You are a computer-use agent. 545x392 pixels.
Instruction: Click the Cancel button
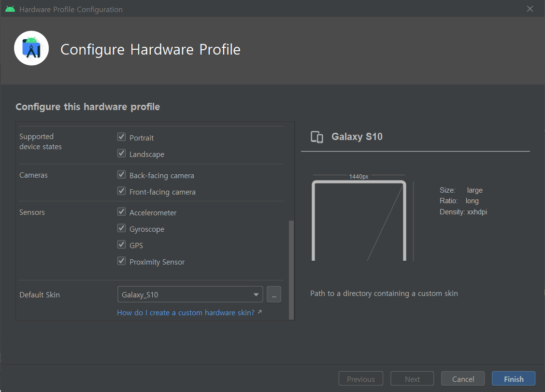coord(463,379)
